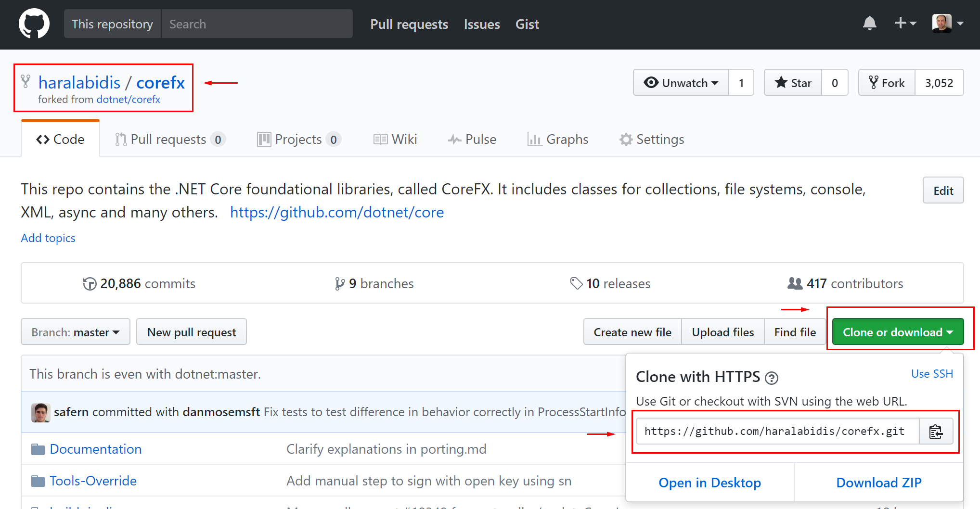View the 417 contributors
The width and height of the screenshot is (980, 509).
[845, 284]
